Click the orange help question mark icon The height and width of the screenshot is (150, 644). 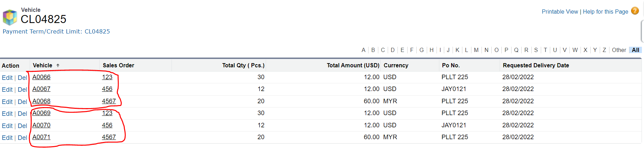pos(635,11)
